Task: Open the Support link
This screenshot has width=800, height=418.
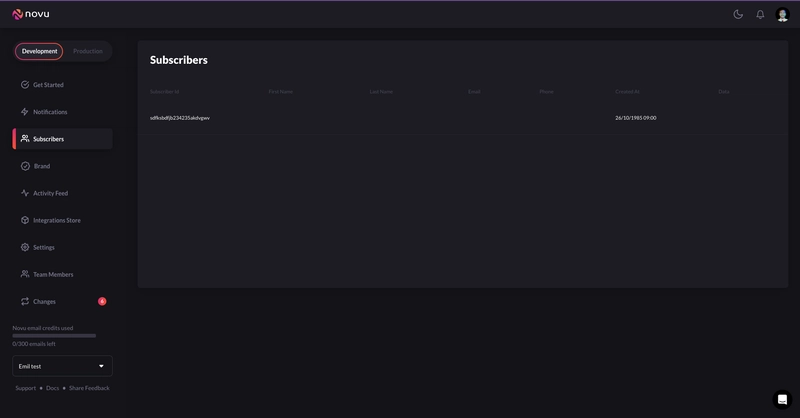Action: point(25,388)
